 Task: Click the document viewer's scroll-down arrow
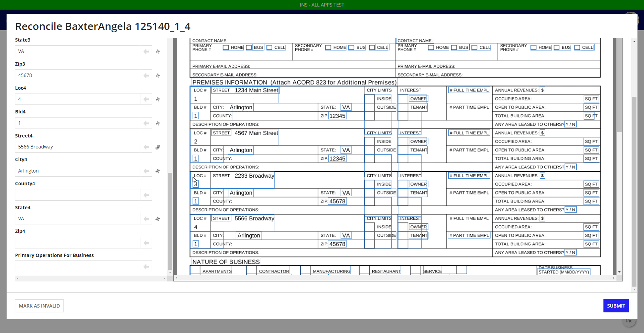tap(619, 272)
